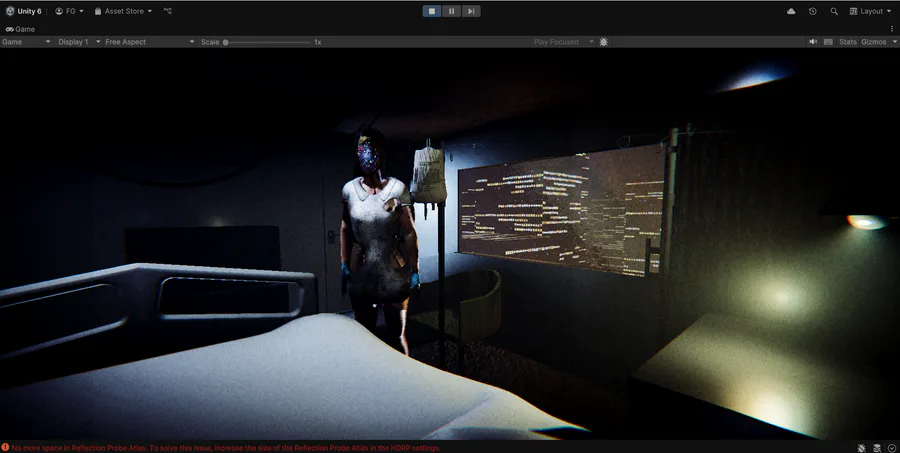Open the Layout dropdown
Screen dimensions: 900x453
click(x=870, y=11)
